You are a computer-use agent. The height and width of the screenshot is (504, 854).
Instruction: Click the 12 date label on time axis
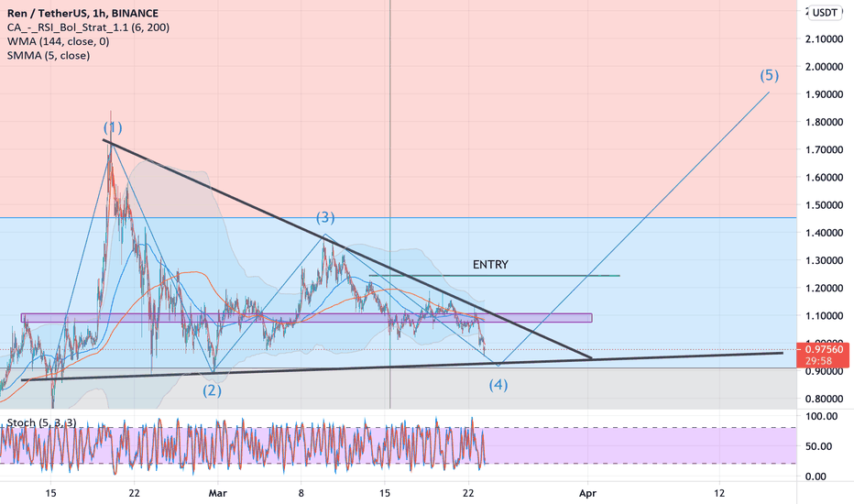pyautogui.click(x=719, y=493)
